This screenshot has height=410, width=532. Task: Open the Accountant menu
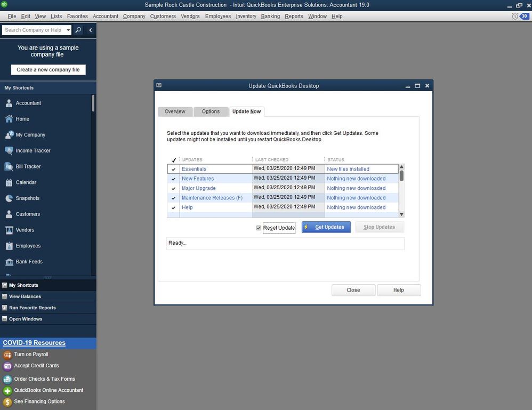click(x=106, y=17)
